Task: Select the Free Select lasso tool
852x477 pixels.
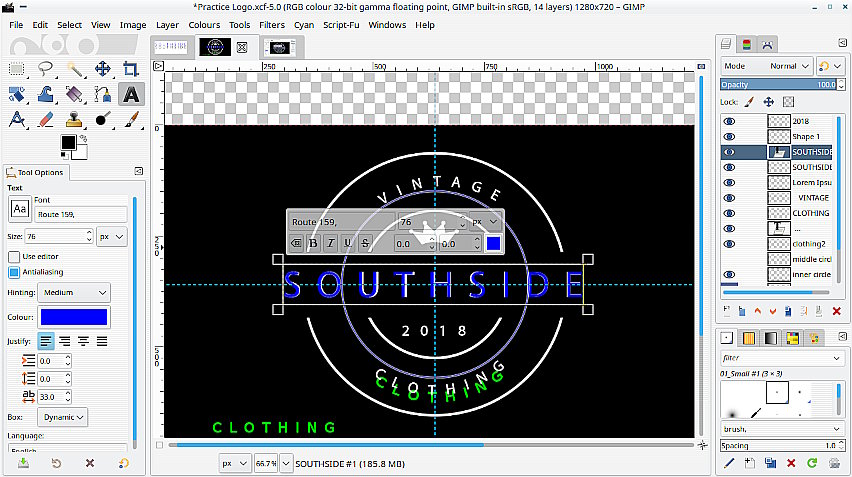Action: [45, 69]
